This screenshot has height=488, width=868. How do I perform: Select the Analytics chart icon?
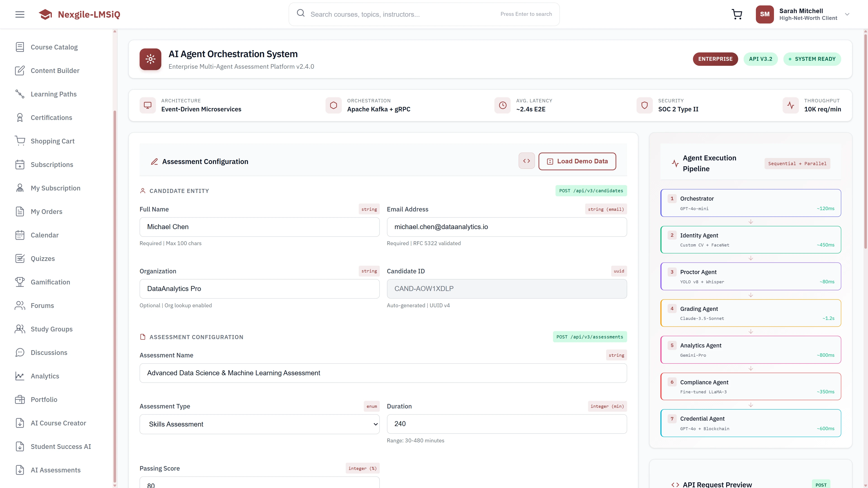(x=20, y=376)
